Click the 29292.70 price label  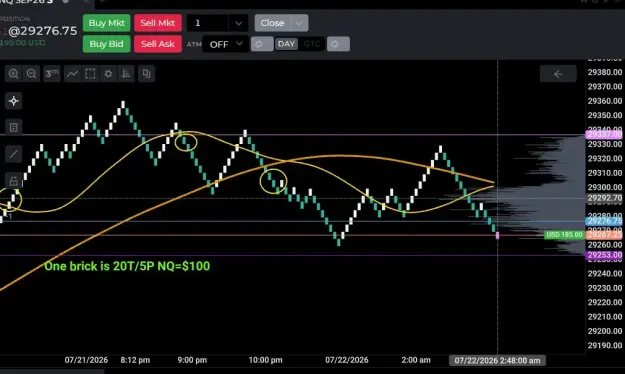[604, 198]
